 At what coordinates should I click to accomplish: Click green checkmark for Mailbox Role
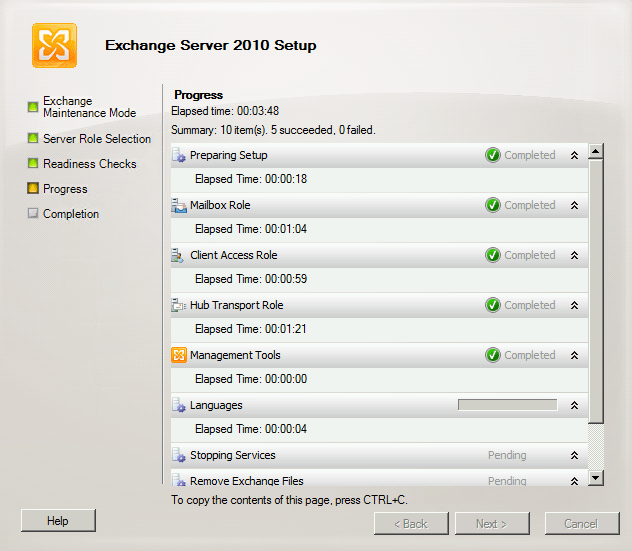493,205
